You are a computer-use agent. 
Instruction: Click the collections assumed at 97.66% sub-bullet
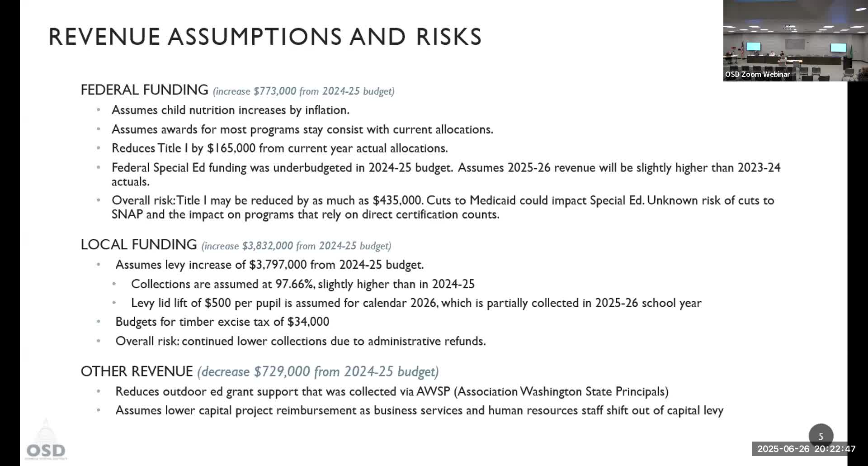point(302,284)
